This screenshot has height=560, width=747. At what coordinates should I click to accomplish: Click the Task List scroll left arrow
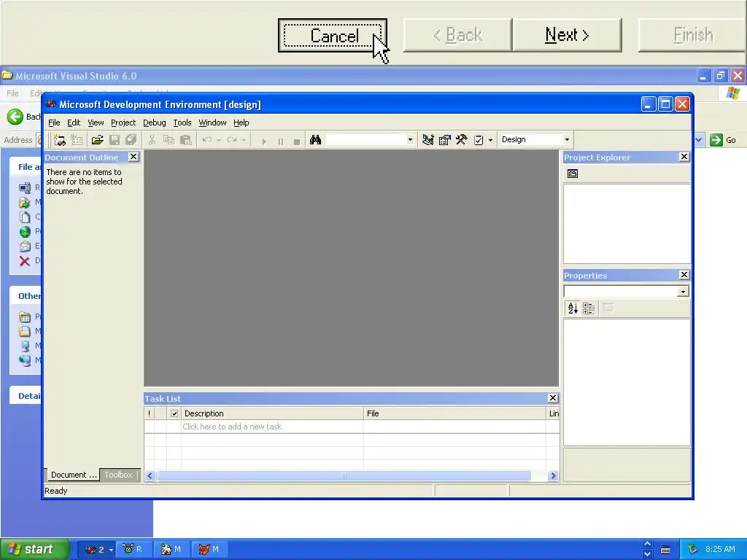coord(150,475)
